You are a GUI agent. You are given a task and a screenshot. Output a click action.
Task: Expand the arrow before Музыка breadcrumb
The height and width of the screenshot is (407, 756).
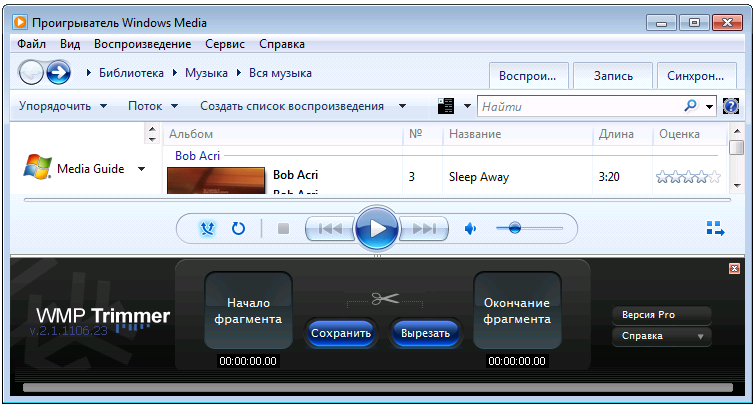175,73
